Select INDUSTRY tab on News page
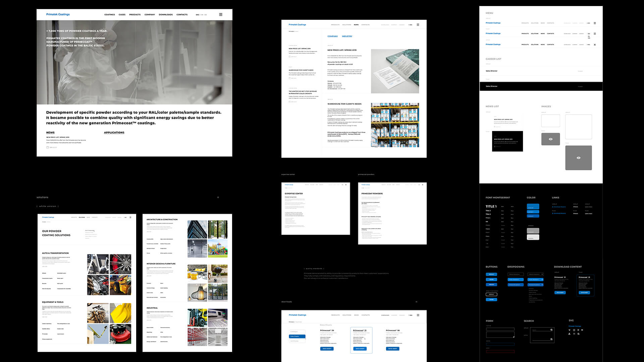The width and height of the screenshot is (644, 362). 347,36
